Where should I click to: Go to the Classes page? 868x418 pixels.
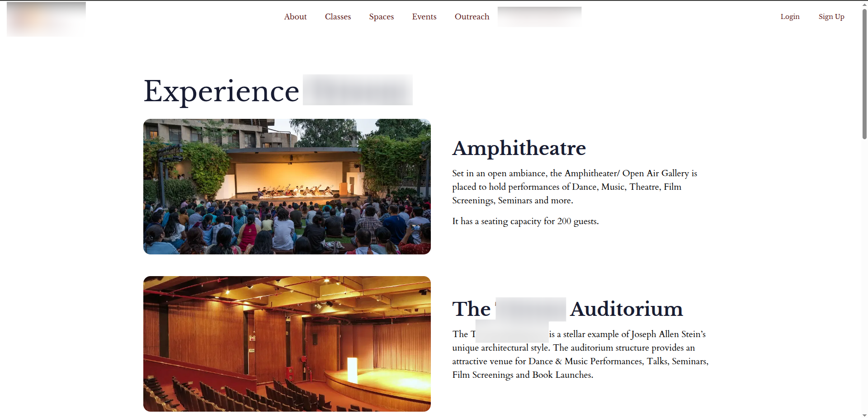338,17
